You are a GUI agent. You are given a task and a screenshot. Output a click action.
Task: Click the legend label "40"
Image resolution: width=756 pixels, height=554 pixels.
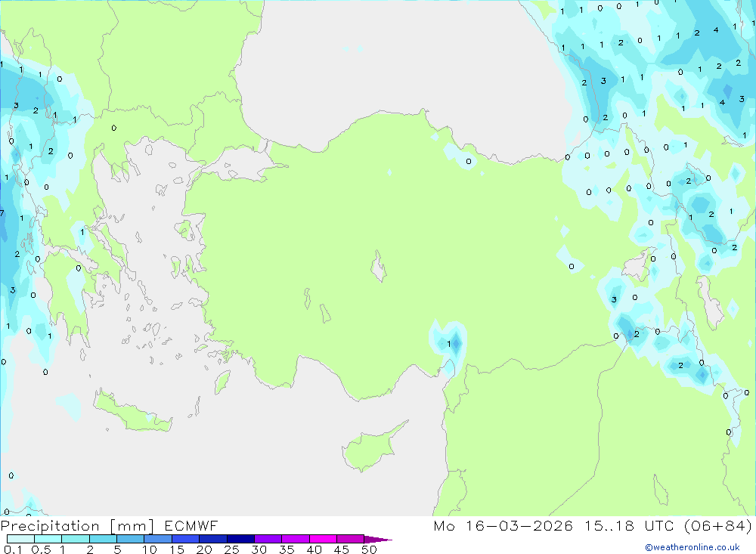[x=314, y=549]
